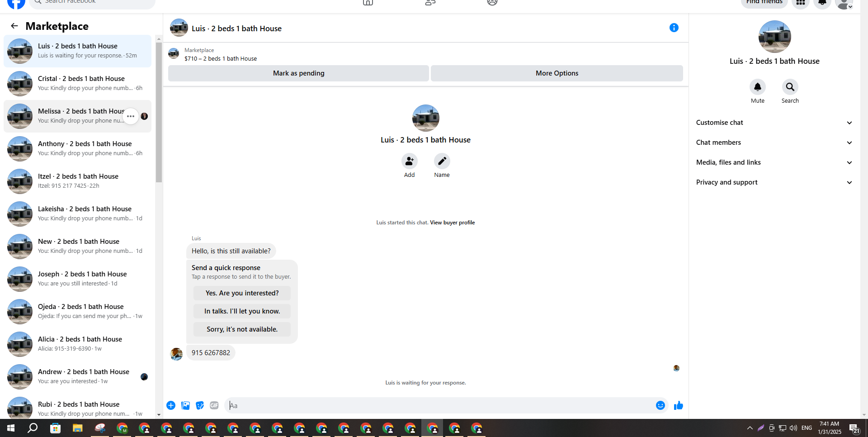Open the Melissa conversation
This screenshot has width=868, height=437.
(x=78, y=116)
